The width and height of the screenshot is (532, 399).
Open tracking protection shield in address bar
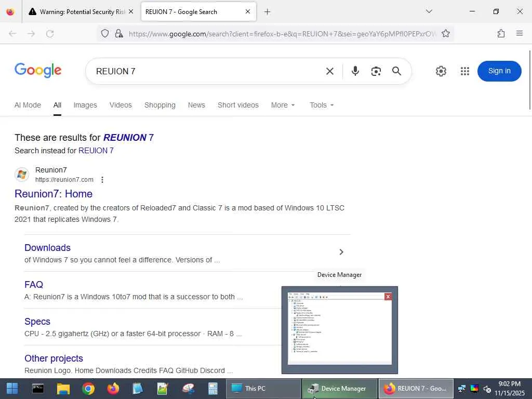coord(105,34)
